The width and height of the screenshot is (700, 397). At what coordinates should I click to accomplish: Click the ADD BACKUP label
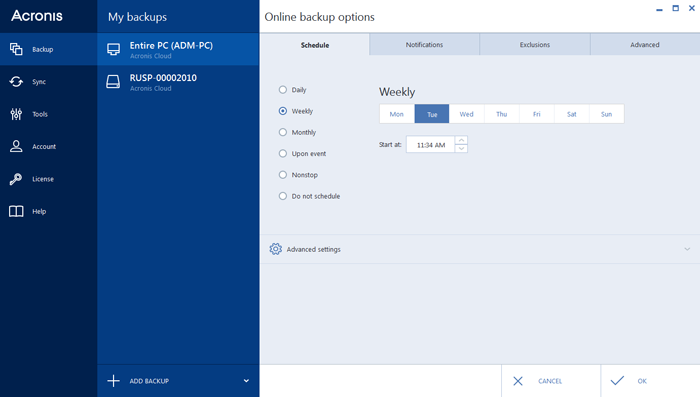[149, 381]
